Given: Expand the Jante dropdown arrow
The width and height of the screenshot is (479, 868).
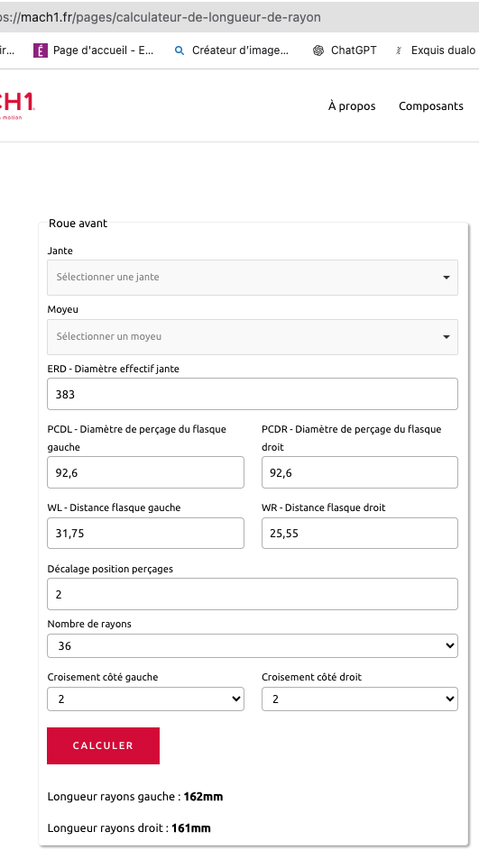Looking at the screenshot, I should (x=447, y=278).
